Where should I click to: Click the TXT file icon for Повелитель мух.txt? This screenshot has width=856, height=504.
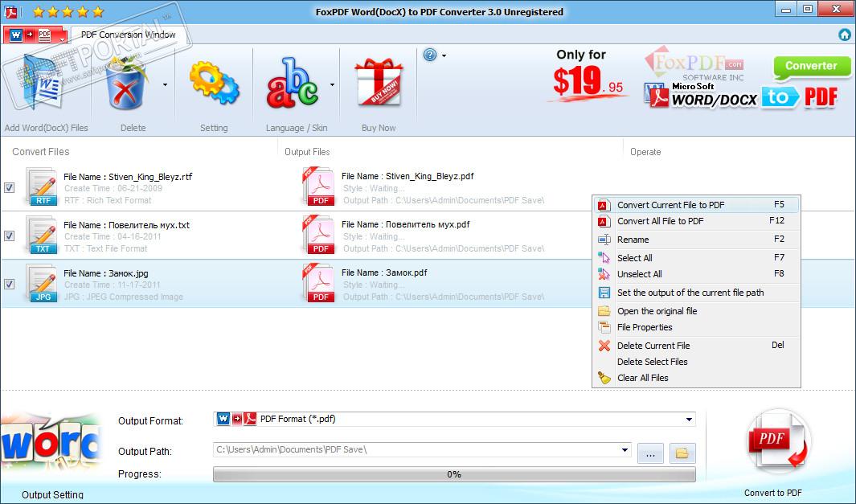pyautogui.click(x=42, y=236)
